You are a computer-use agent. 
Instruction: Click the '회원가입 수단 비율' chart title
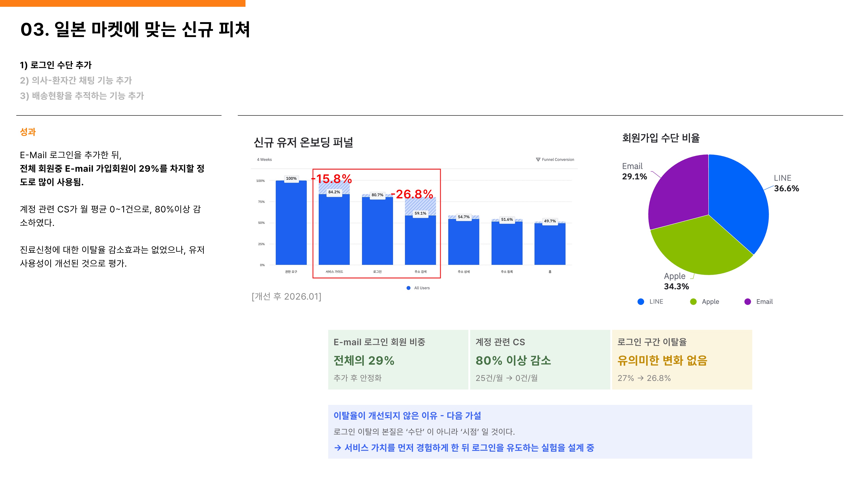[x=661, y=138]
